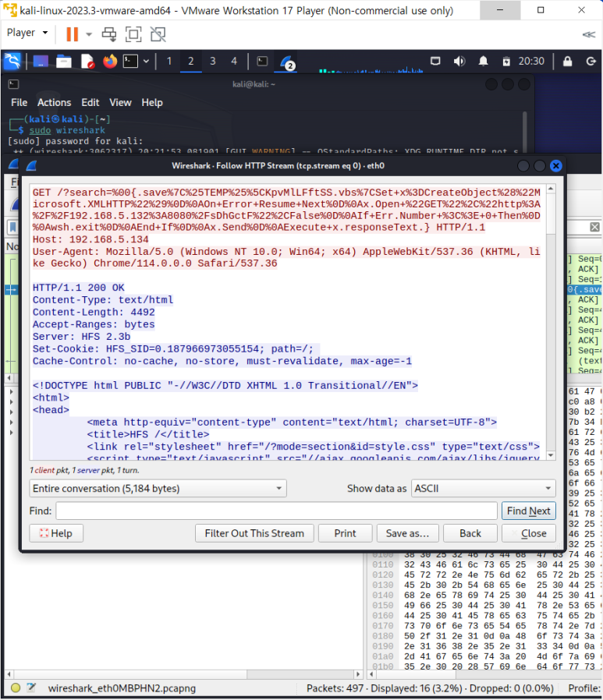Click Packets: 497 status text
The height and width of the screenshot is (700, 603).
(x=335, y=688)
